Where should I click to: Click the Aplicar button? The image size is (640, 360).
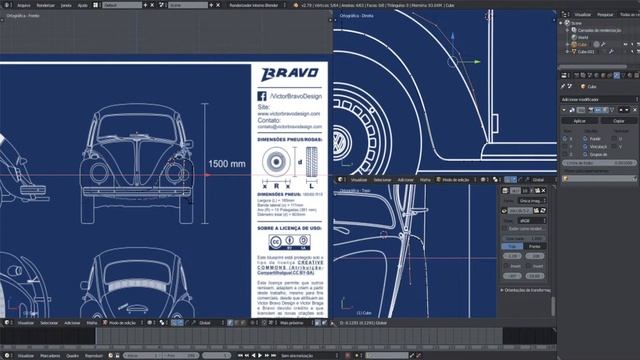580,121
